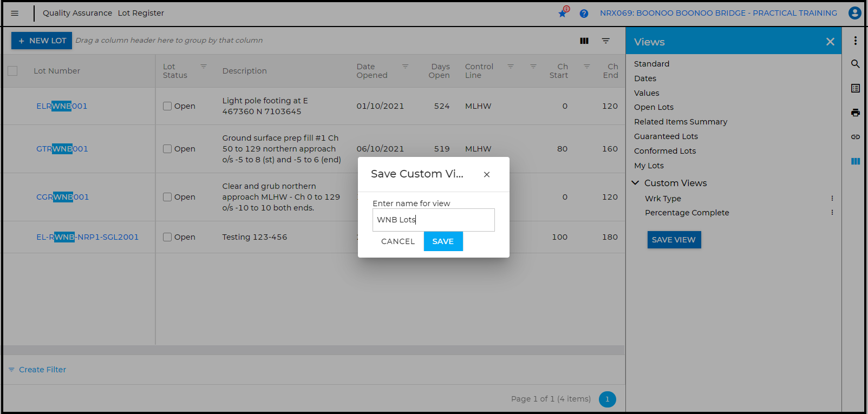Click the view name input field
The height and width of the screenshot is (414, 868).
pos(433,220)
